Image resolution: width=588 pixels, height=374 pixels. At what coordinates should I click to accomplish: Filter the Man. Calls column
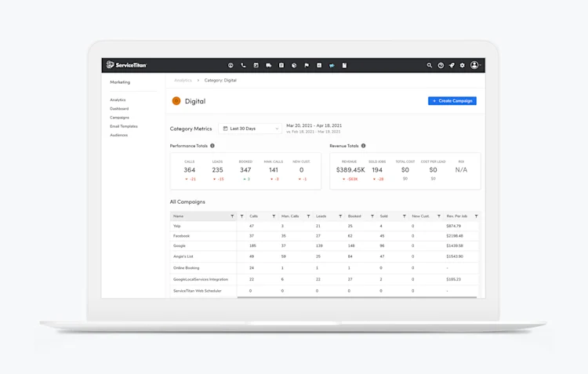308,216
